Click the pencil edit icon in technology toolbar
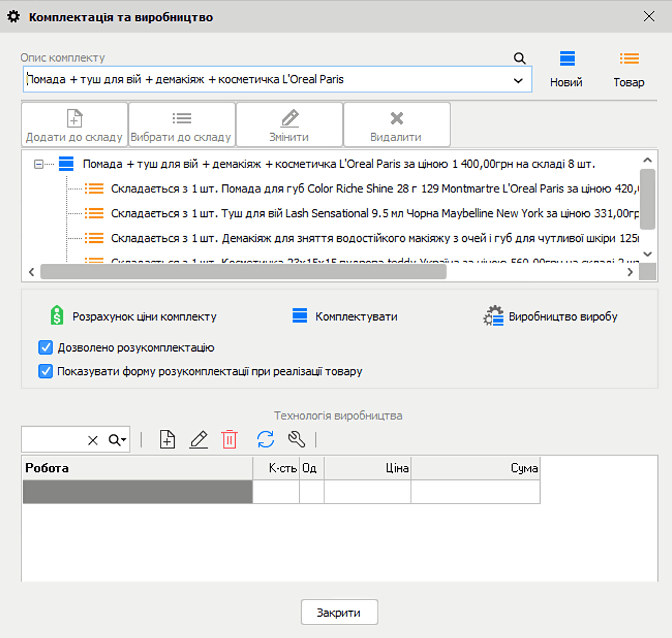Image resolution: width=672 pixels, height=638 pixels. [x=199, y=440]
